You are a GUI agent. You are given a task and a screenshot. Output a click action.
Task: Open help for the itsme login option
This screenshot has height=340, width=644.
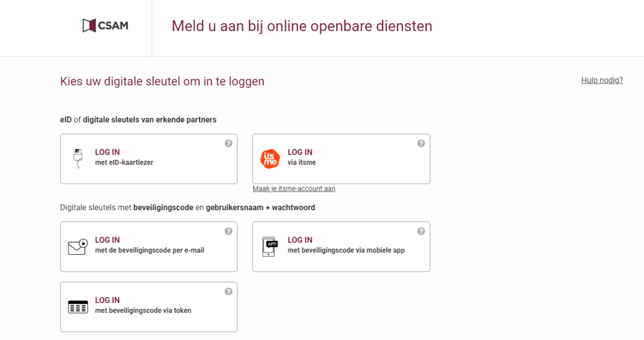click(x=421, y=143)
